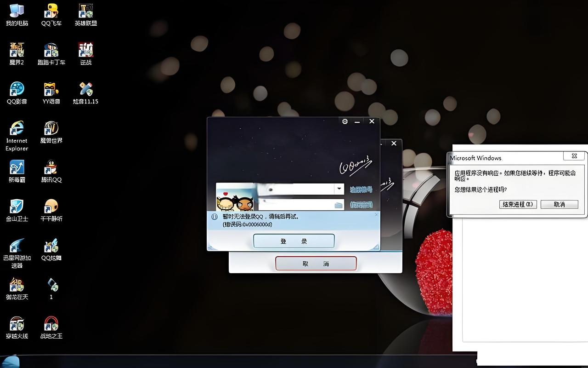Click the 找回密码 recover password link

point(361,205)
